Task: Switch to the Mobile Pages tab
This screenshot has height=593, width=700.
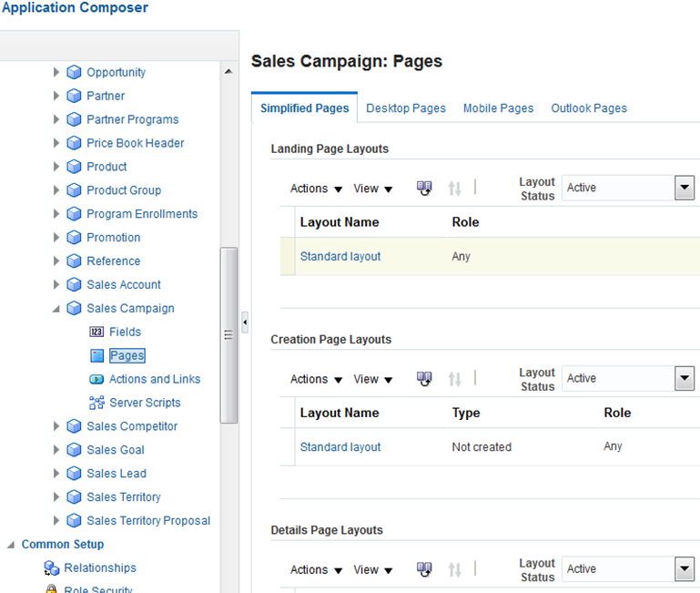Action: click(498, 108)
